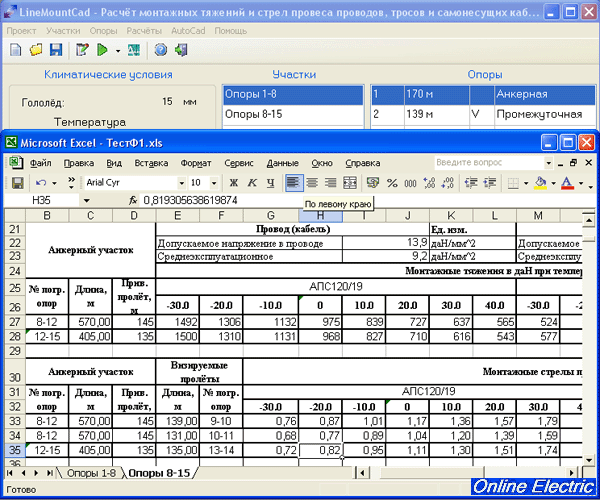Increase decimal places icon

(x=429, y=183)
